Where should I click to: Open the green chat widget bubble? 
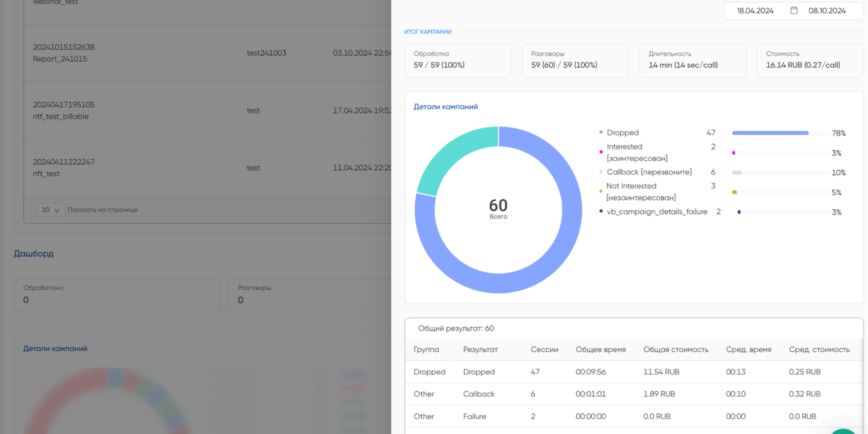(844, 430)
